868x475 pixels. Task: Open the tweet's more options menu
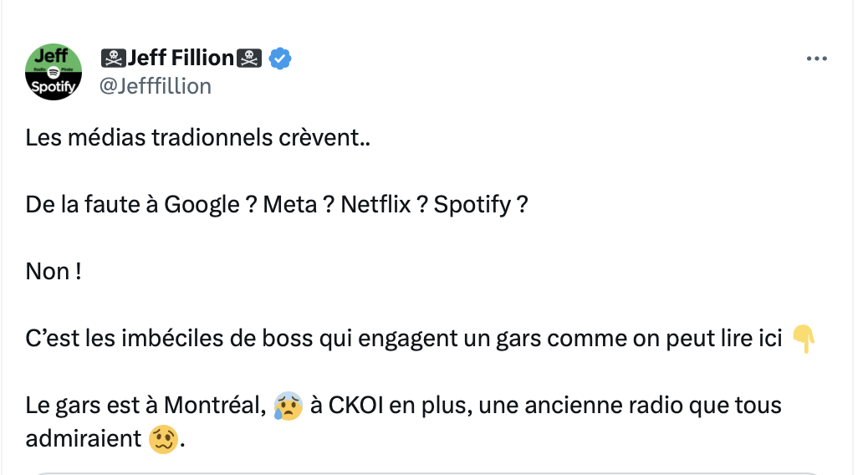pos(815,59)
